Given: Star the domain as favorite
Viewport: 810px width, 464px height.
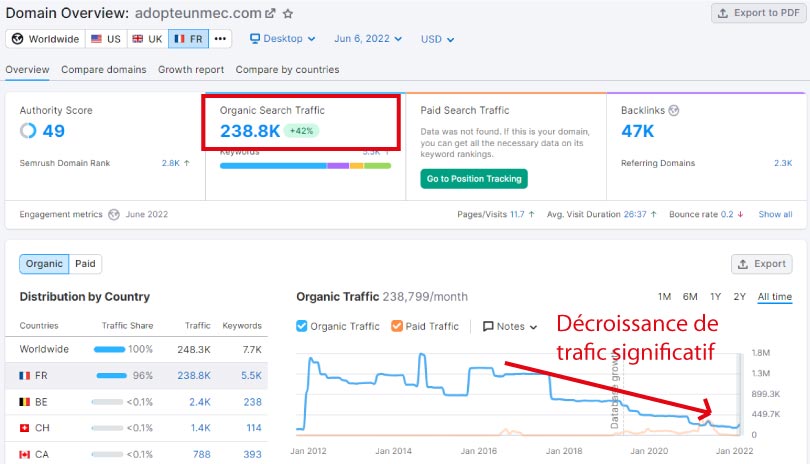Looking at the screenshot, I should [x=288, y=14].
